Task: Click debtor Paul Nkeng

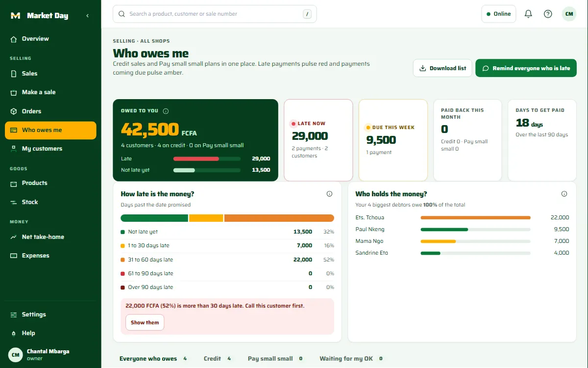Action: [x=370, y=229]
